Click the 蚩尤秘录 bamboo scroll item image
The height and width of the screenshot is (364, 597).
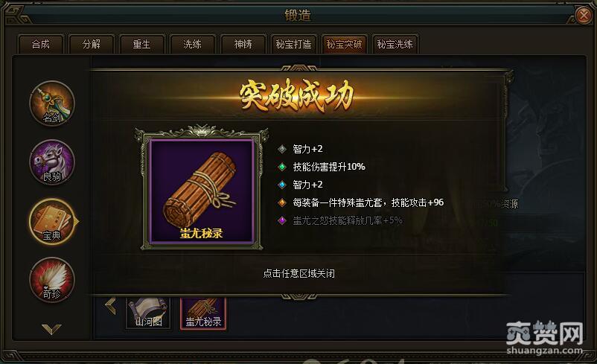202,191
